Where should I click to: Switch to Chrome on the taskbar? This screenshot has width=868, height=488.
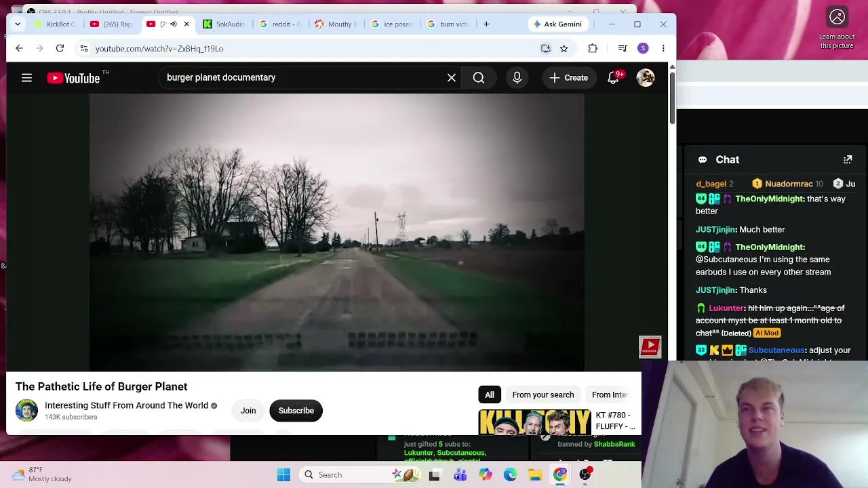click(x=560, y=474)
